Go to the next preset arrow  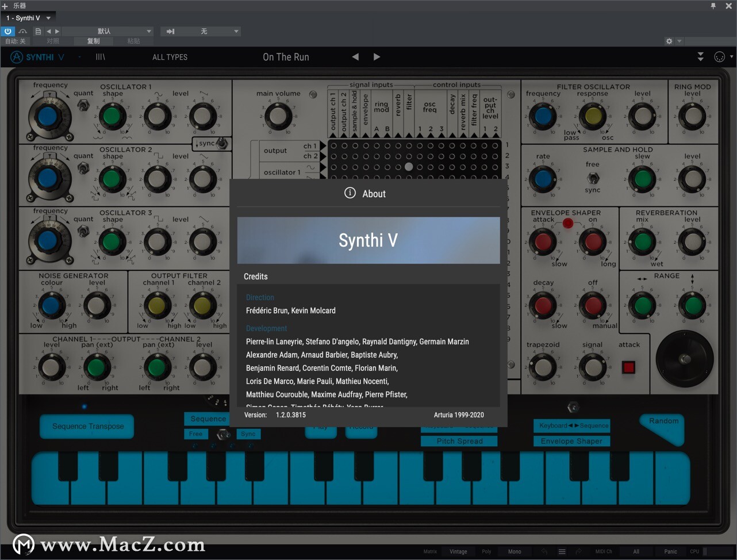pyautogui.click(x=377, y=57)
